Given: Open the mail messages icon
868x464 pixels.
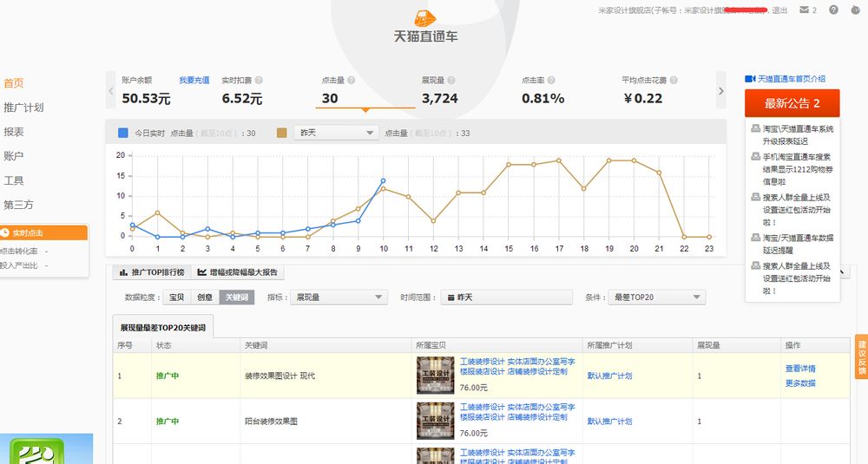Looking at the screenshot, I should coord(805,10).
